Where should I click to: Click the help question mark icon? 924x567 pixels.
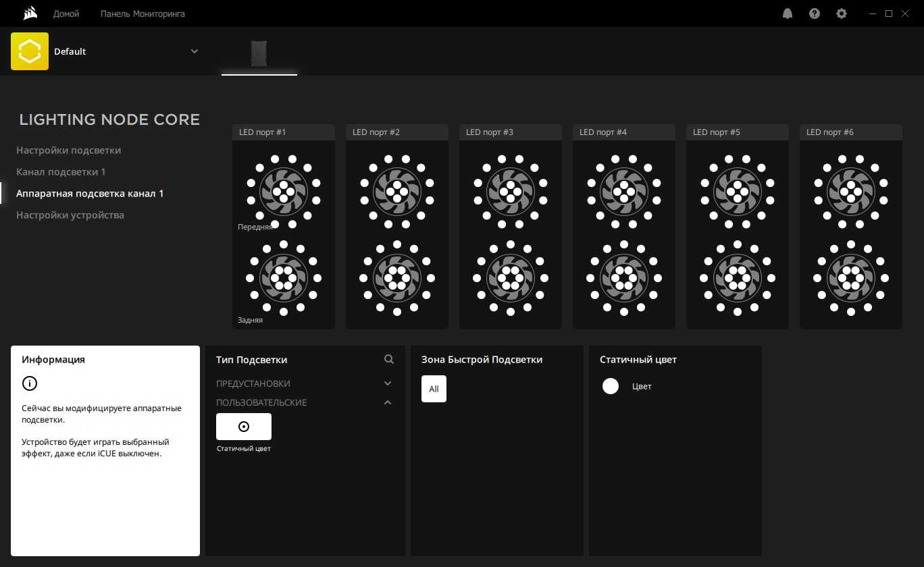coord(815,13)
